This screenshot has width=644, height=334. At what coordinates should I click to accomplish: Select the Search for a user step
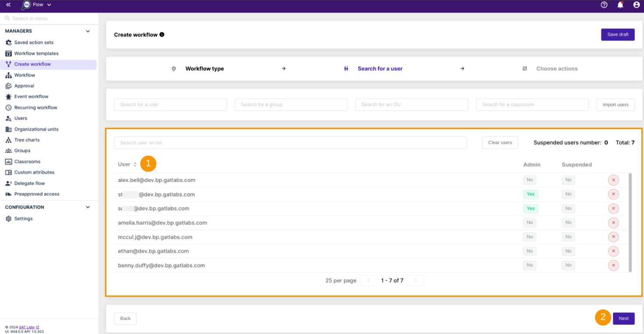tap(380, 69)
